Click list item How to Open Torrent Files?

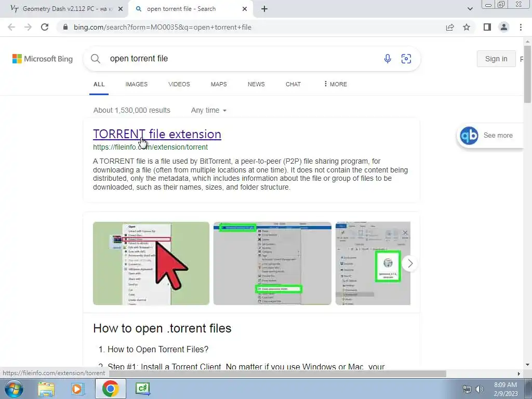point(158,350)
